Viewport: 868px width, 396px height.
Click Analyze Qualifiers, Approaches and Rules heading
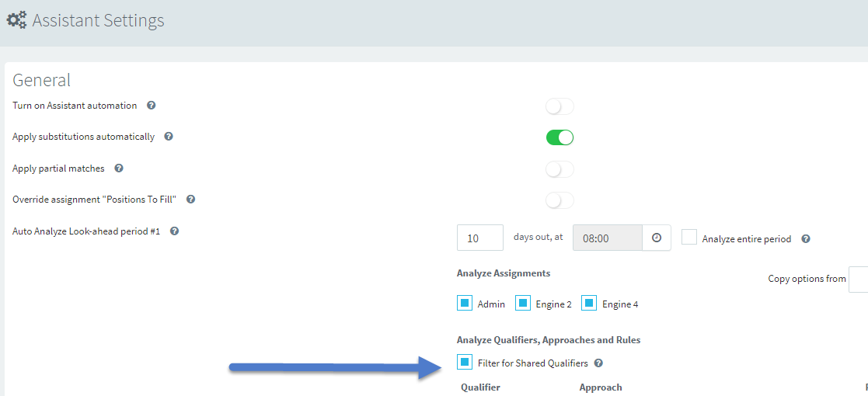click(549, 340)
